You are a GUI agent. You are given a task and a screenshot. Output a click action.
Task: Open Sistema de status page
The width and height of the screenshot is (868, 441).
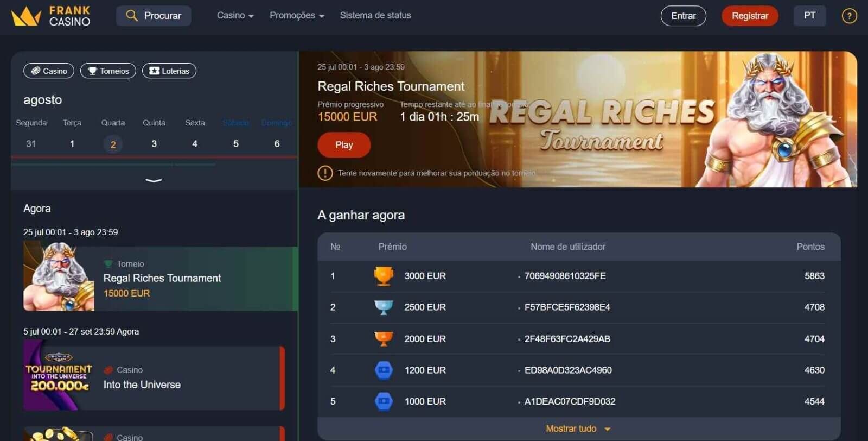[x=375, y=16]
